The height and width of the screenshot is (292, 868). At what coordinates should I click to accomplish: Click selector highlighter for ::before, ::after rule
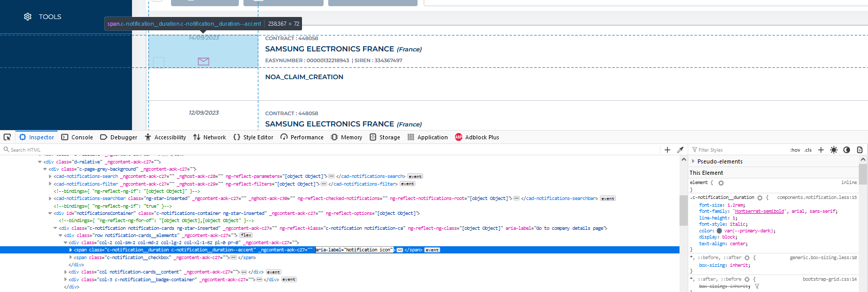point(747,258)
